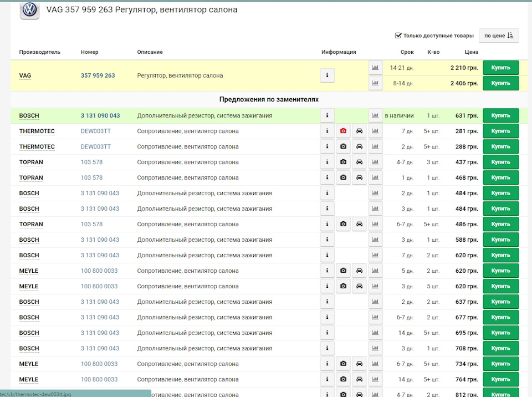Screen dimensions: 532x397
Task: Click the VAG manufacturer name
Action: (x=25, y=75)
